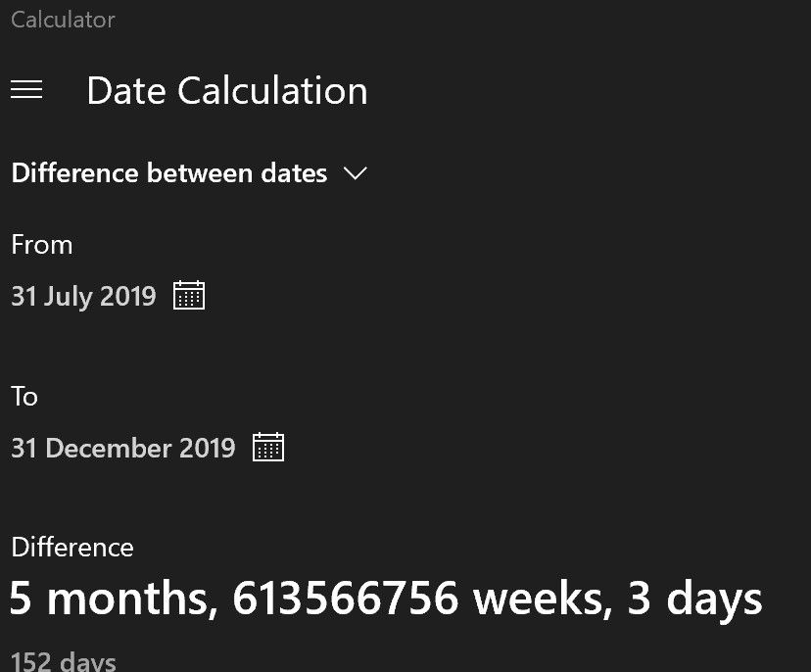Select the 31 July 2019 date field
This screenshot has width=811, height=672.
click(83, 296)
